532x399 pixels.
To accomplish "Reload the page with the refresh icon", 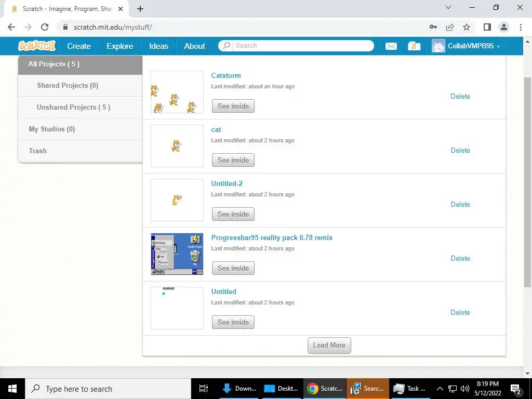I will [45, 27].
